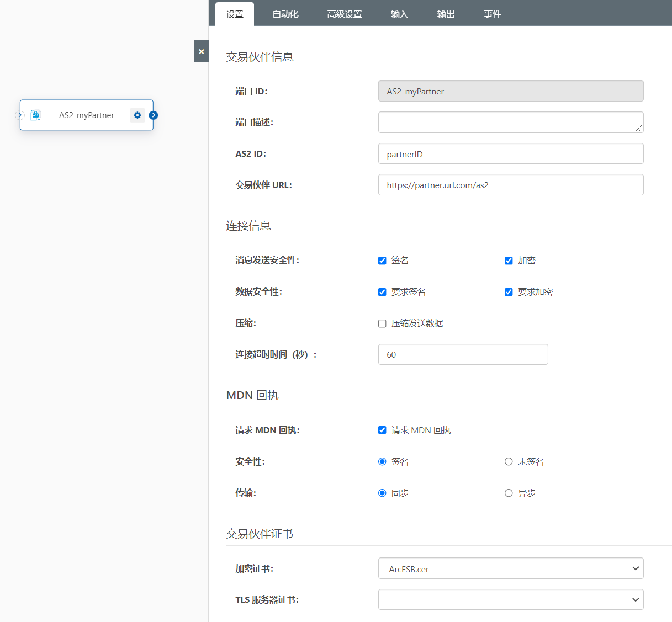The image size is (672, 622).
Task: Click the blue output arrow on AS2_myPartner
Action: 154,115
